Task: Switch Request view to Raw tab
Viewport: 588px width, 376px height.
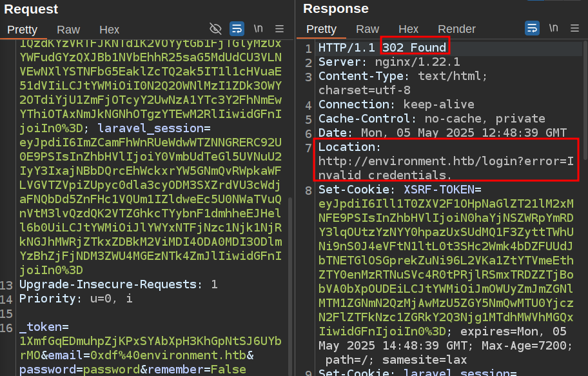Action: tap(68, 29)
